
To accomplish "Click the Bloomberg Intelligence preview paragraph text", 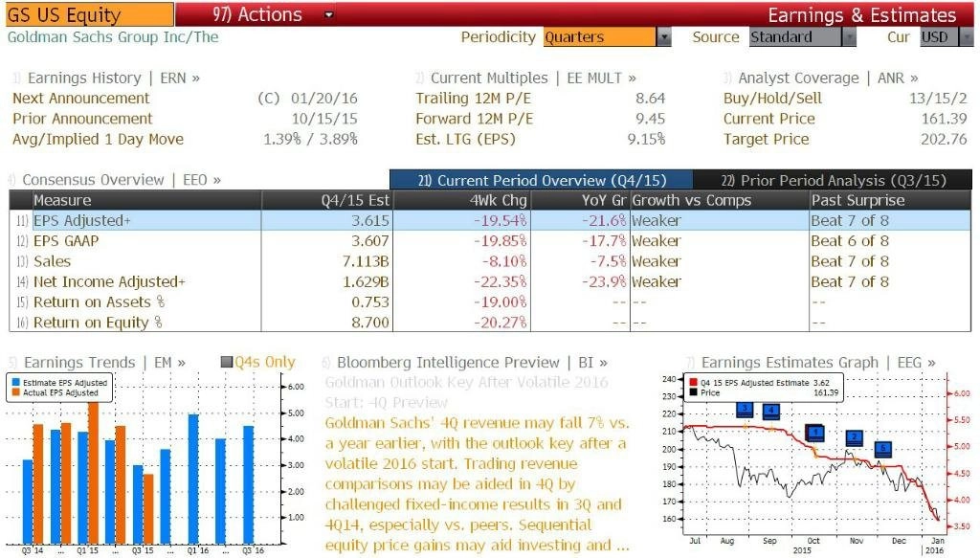I will 477,483.
